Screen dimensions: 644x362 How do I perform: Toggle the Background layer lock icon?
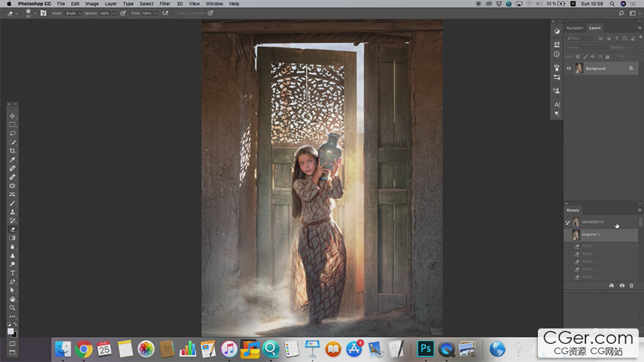click(x=631, y=68)
